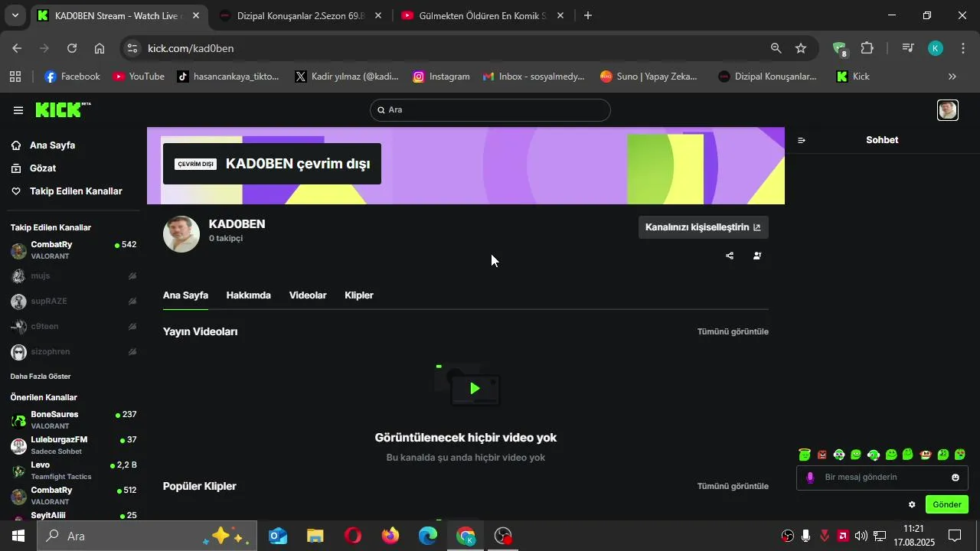980x551 pixels.
Task: Select the first green emote in chat row
Action: (805, 455)
